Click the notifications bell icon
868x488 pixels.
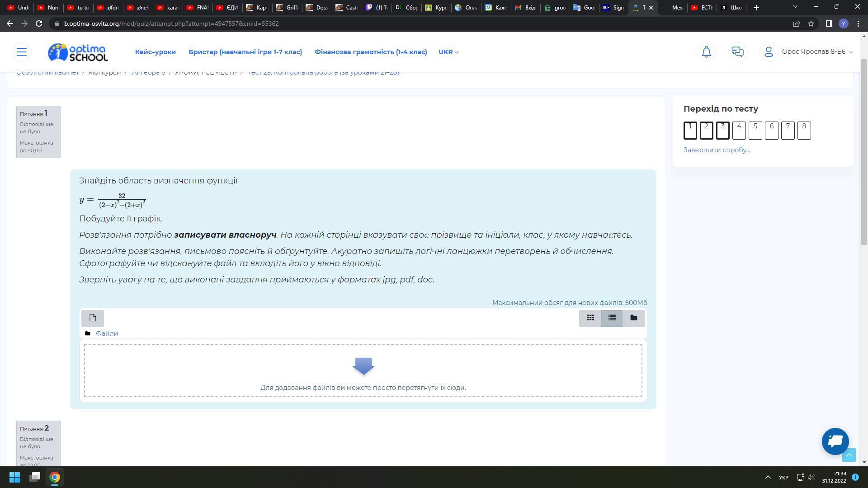[706, 52]
